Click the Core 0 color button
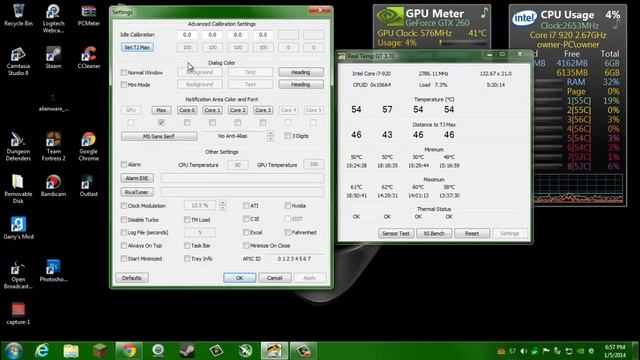 (187, 110)
